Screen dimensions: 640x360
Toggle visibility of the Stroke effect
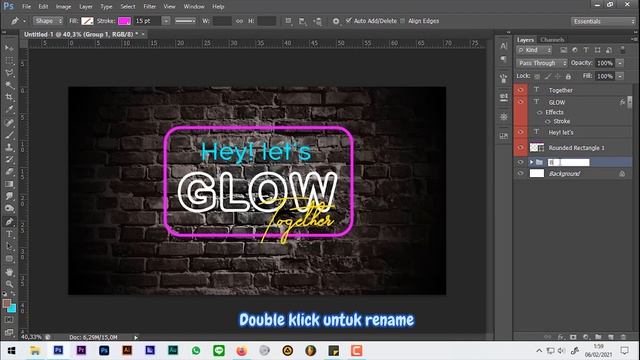click(548, 121)
